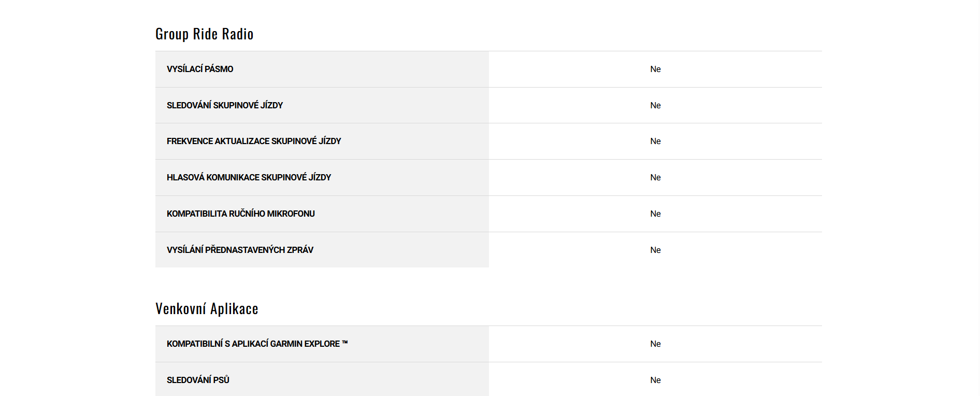Select Ne value for Kompatibilita ručního mikrofonu

coord(655,214)
